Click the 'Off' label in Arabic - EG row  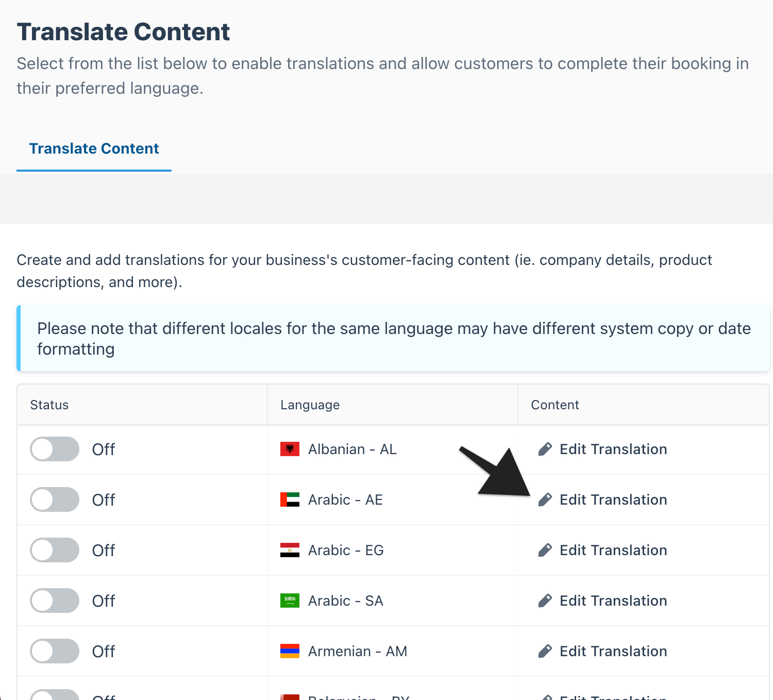tap(104, 550)
